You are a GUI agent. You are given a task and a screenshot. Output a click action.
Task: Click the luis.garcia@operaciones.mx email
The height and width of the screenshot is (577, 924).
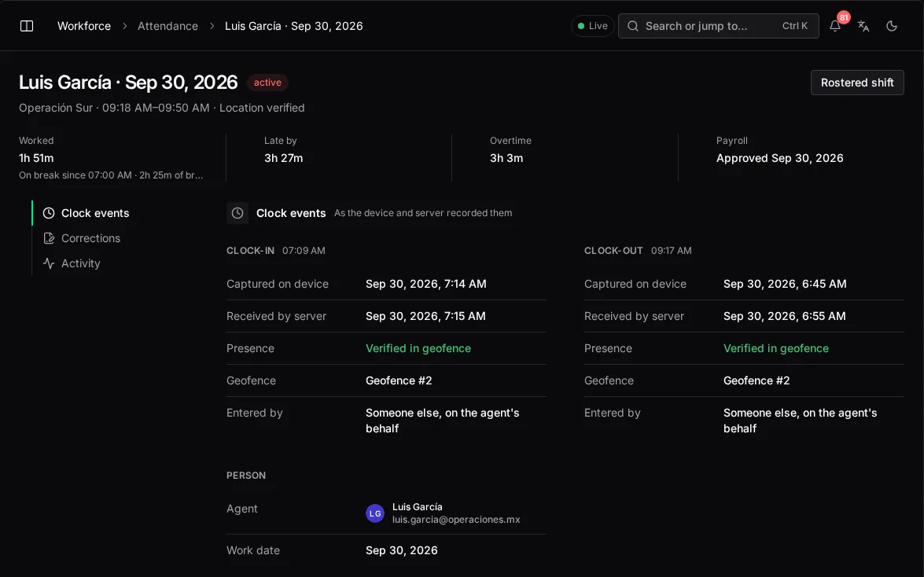pos(456,520)
